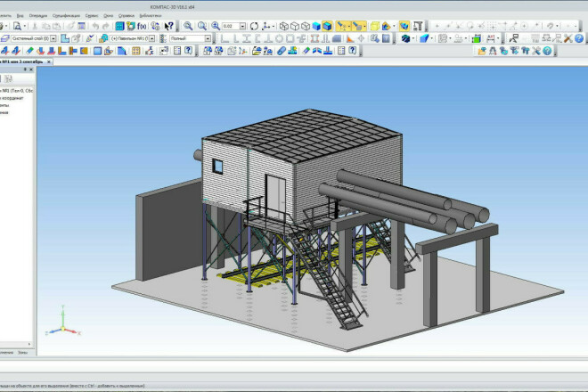The image size is (588, 392).
Task: Click the context help arrow icon
Action: pos(169,27)
